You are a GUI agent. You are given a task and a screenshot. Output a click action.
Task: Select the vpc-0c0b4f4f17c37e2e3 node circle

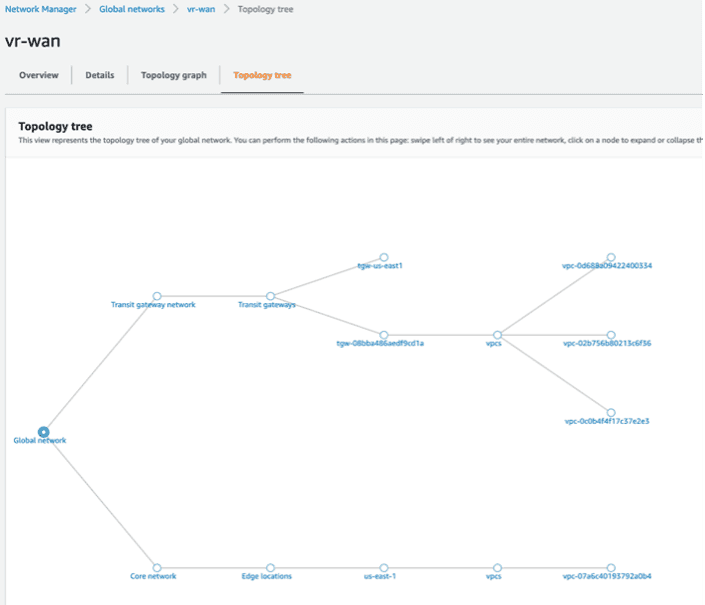[611, 412]
